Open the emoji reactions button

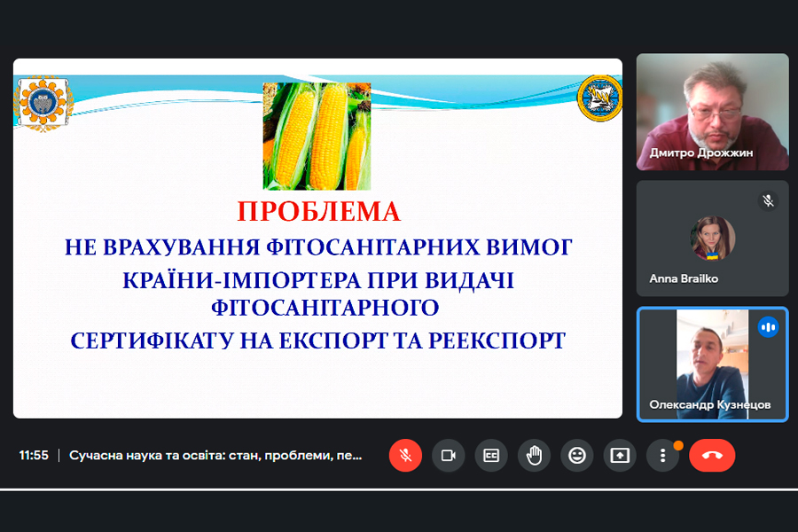[576, 455]
